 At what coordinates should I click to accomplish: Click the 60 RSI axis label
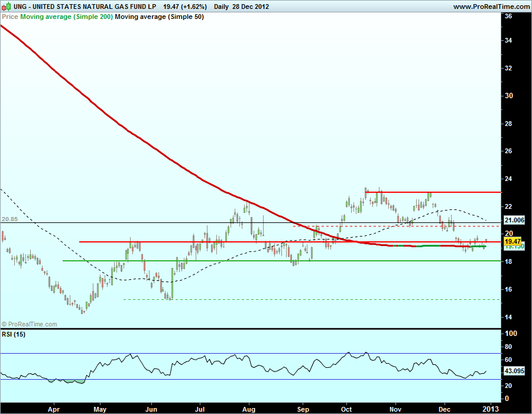coord(508,360)
